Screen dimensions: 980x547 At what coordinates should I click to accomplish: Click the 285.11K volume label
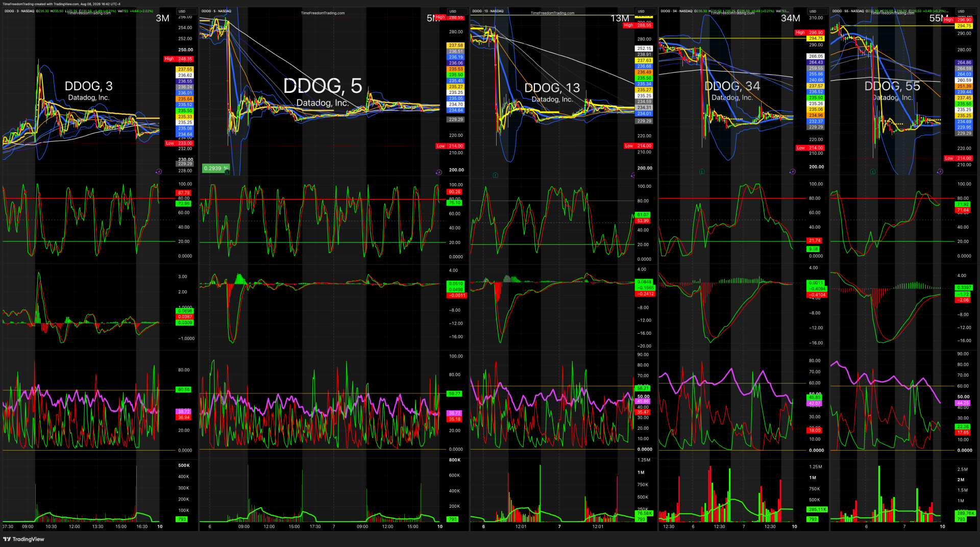coord(817,509)
